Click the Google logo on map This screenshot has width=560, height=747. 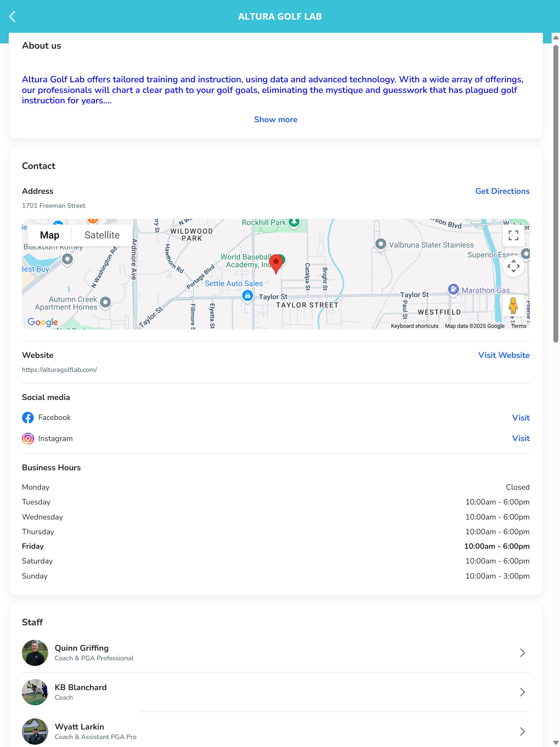(x=43, y=322)
